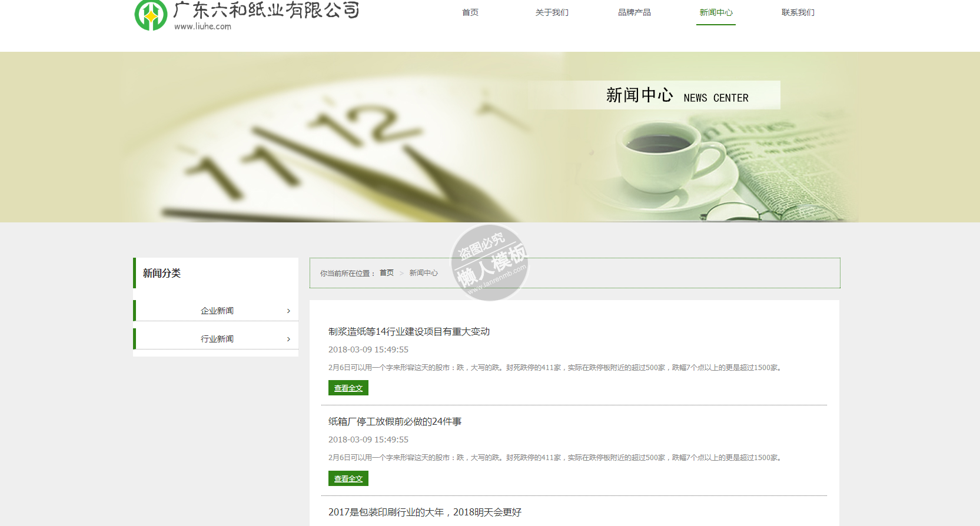
Task: Click the 广东六和纸业有限公司 company title
Action: pos(266,10)
